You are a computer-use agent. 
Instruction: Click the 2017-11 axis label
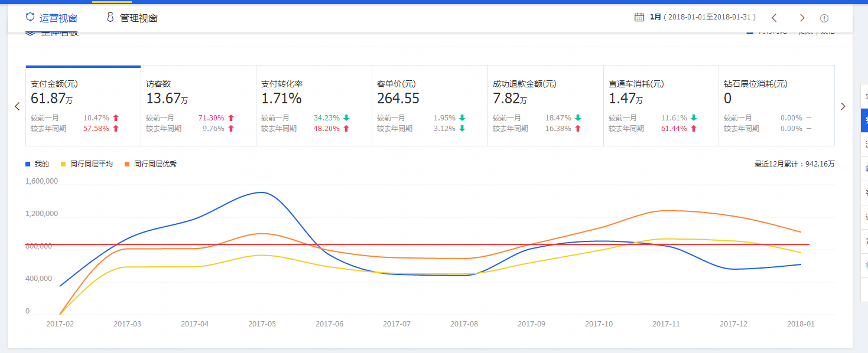click(666, 323)
